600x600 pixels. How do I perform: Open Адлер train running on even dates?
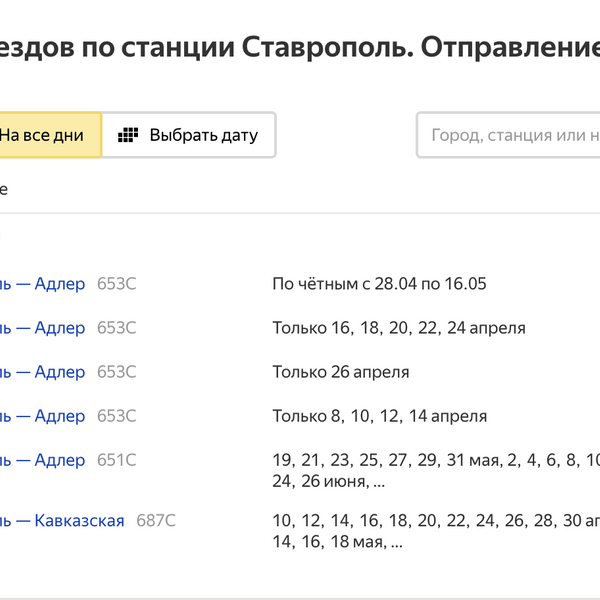click(44, 284)
